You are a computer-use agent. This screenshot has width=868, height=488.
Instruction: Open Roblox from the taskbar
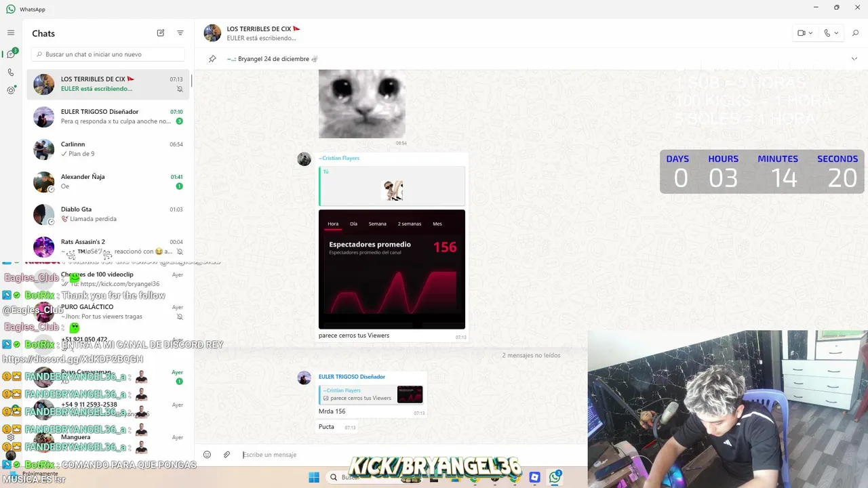[x=535, y=477]
